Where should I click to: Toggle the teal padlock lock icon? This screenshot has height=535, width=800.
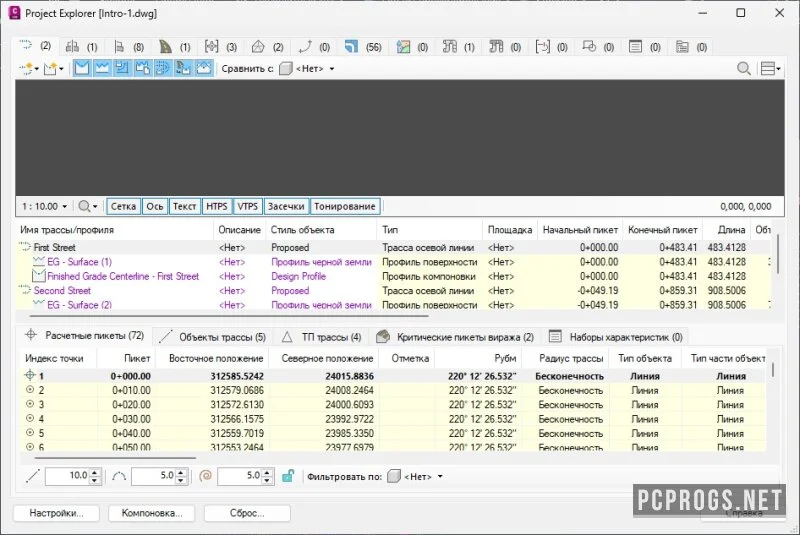click(x=288, y=476)
